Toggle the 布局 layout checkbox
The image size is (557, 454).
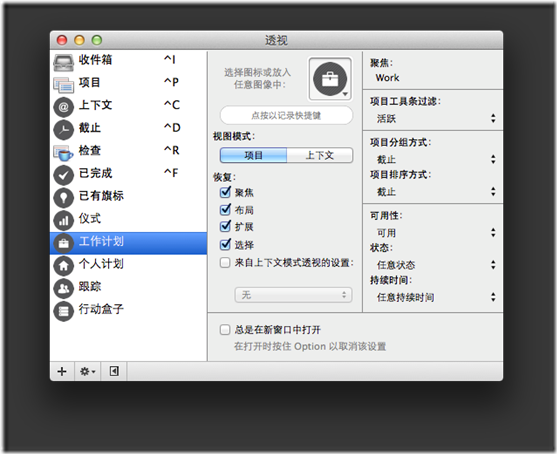coord(225,210)
